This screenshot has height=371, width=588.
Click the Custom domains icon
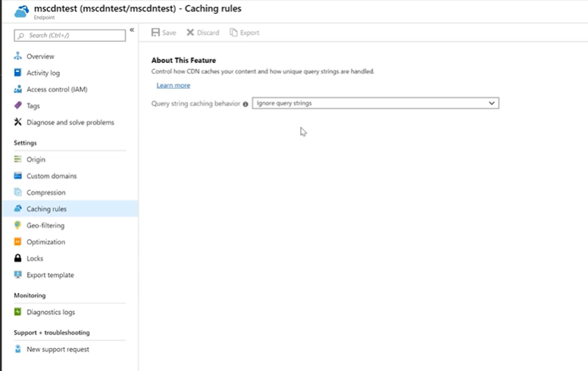[x=17, y=176]
